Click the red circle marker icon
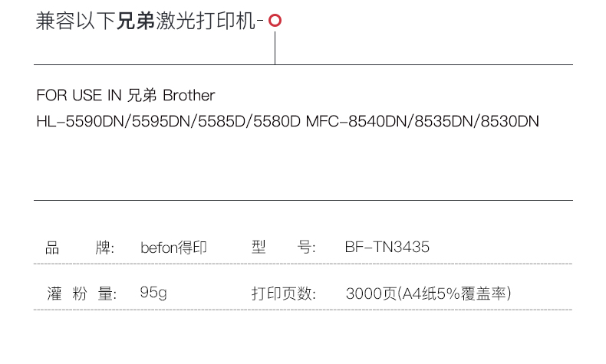Viewport: 606px width, 364px height. click(x=275, y=21)
